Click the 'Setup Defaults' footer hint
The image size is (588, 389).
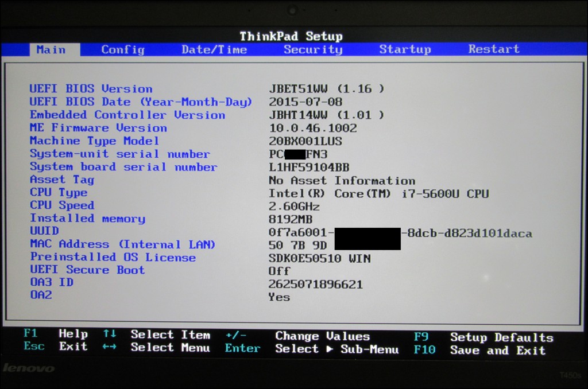502,337
